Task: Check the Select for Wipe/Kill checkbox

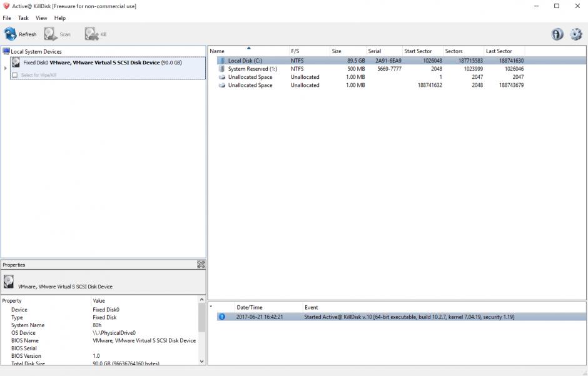Action: 14,75
